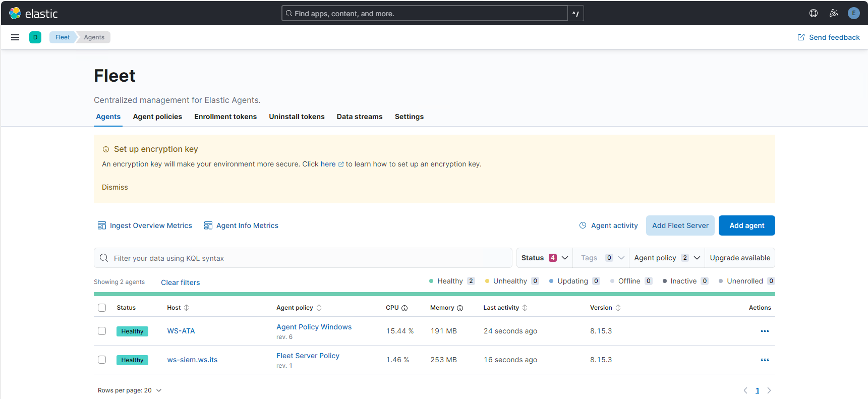Click the Healthy badge for WS-ATA
868x399 pixels.
point(132,331)
